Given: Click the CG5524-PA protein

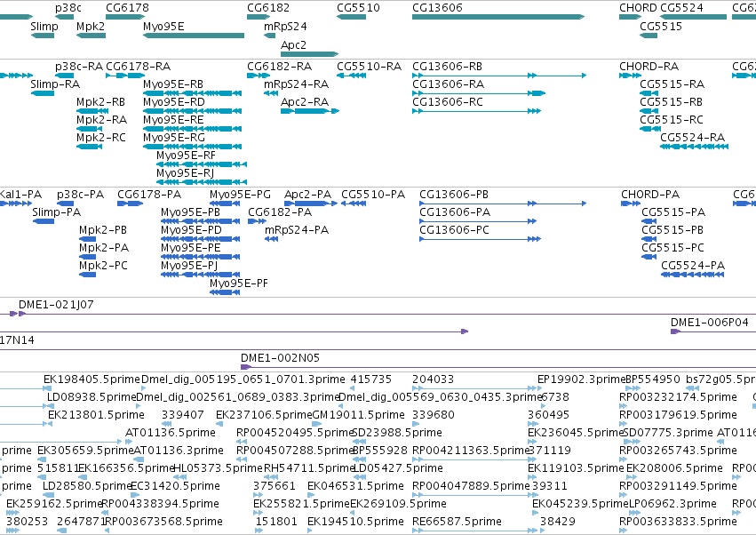Looking at the screenshot, I should pyautogui.click(x=692, y=275).
